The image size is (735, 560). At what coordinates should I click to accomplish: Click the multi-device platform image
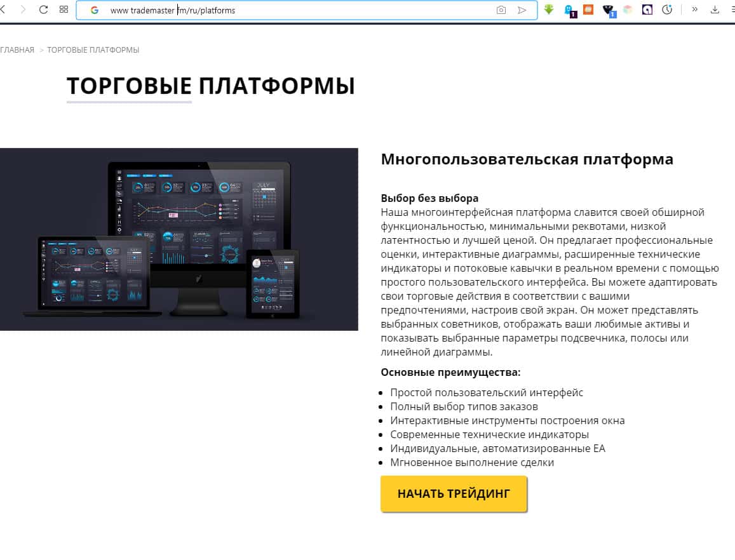pyautogui.click(x=179, y=239)
